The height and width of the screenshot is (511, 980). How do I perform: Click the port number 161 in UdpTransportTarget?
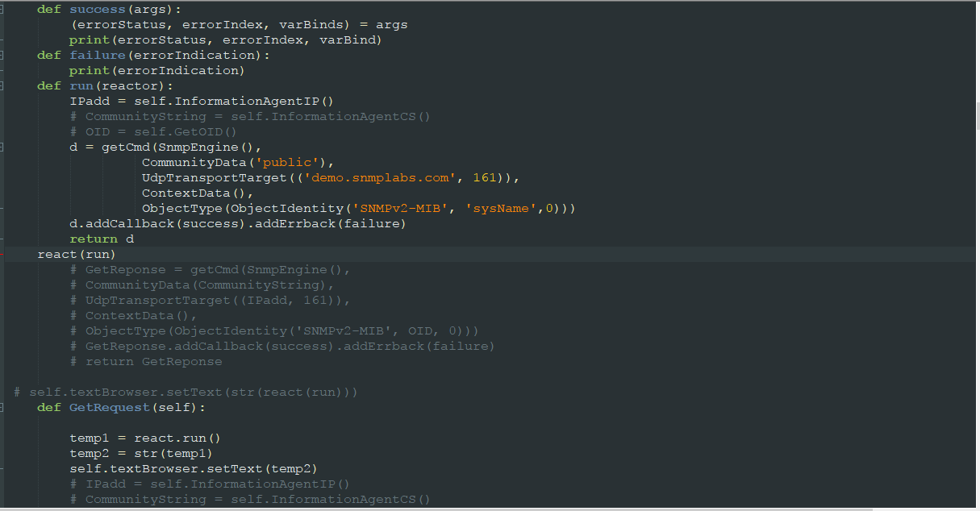(x=485, y=177)
